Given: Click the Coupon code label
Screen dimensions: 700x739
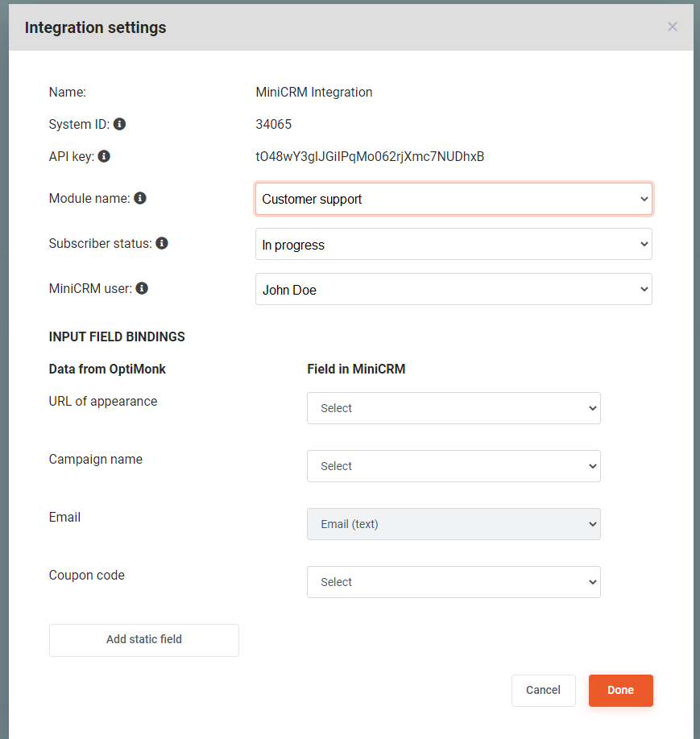Looking at the screenshot, I should [87, 575].
